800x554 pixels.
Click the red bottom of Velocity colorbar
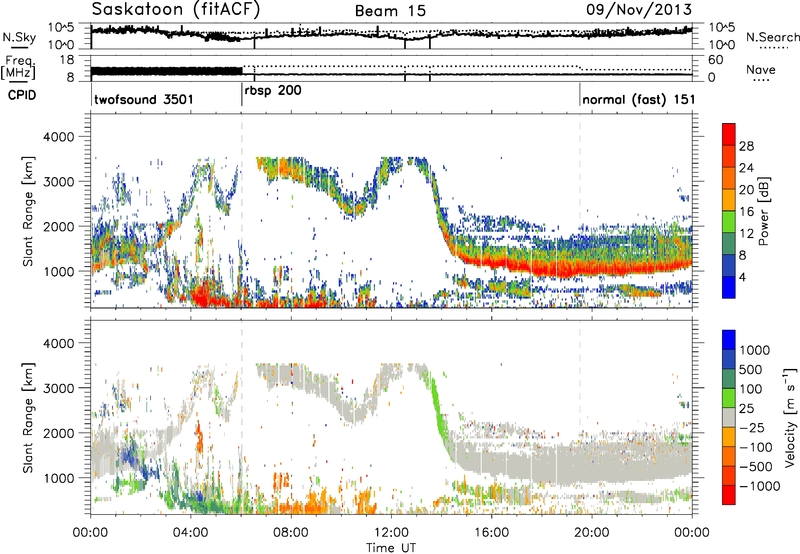click(729, 495)
